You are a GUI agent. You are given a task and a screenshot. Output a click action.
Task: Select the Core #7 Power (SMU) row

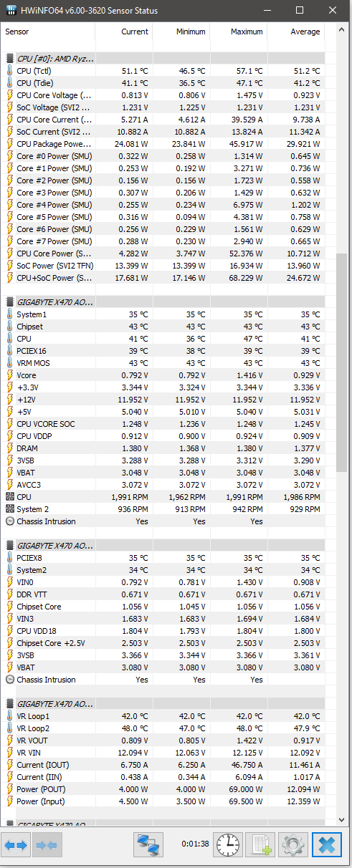(163, 241)
